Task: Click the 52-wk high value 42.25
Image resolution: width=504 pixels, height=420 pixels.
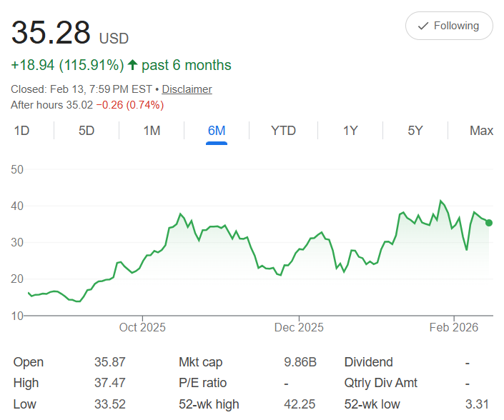Action: pyautogui.click(x=302, y=404)
